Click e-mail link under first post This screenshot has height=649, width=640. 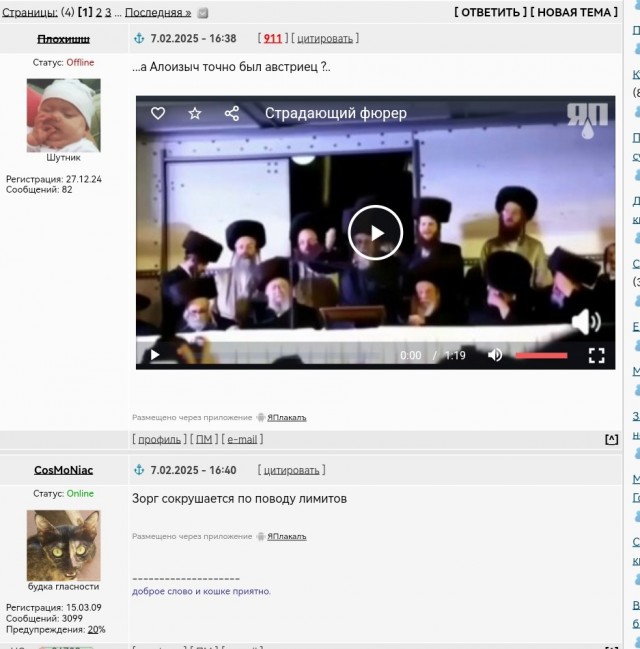click(242, 439)
